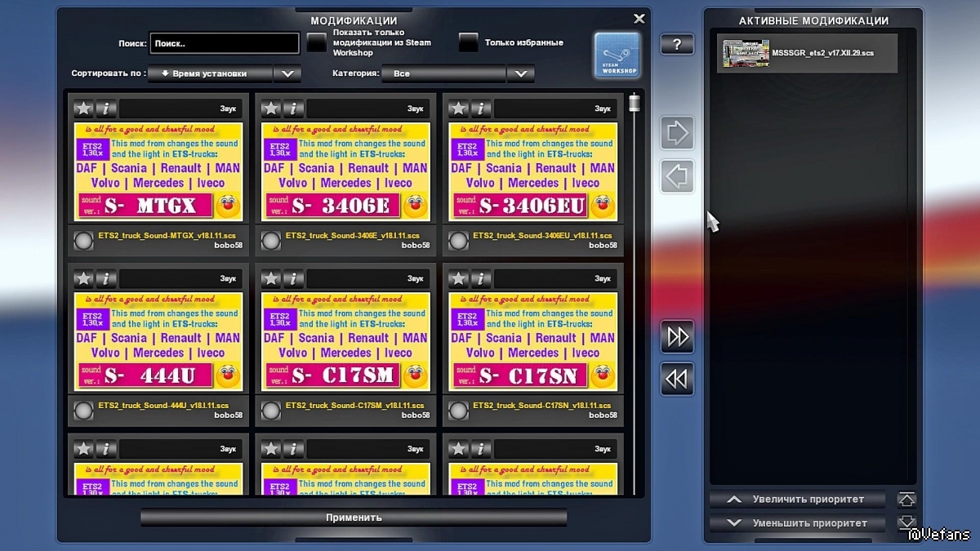Click the S-3406E mod thumbnail
Screen dimensions: 980x551
click(x=346, y=171)
